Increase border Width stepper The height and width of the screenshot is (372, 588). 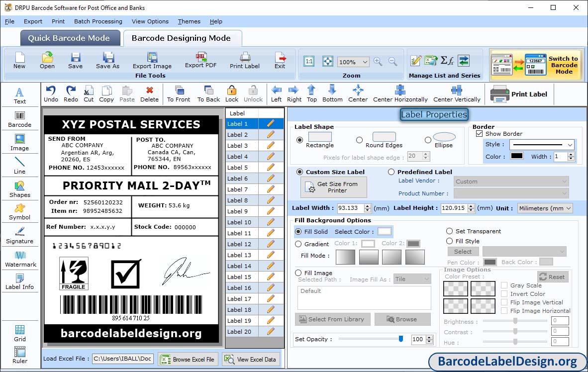[x=571, y=154]
